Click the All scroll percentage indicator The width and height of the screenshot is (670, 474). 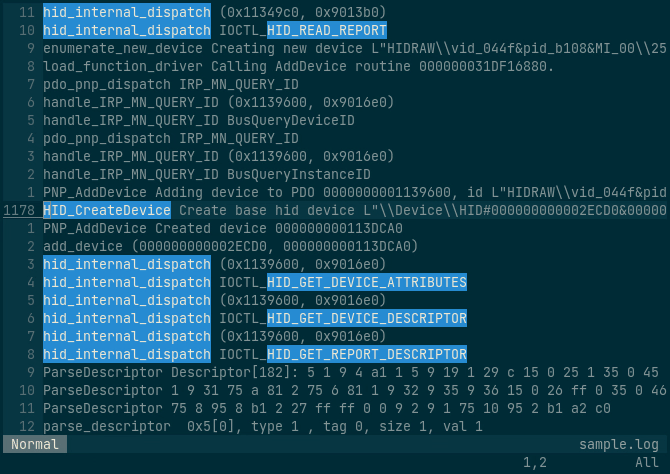pos(646,462)
